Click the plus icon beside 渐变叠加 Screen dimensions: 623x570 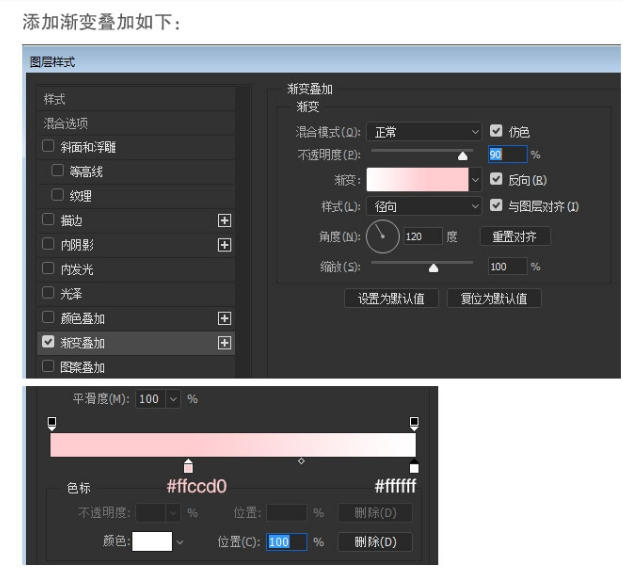pyautogui.click(x=225, y=343)
